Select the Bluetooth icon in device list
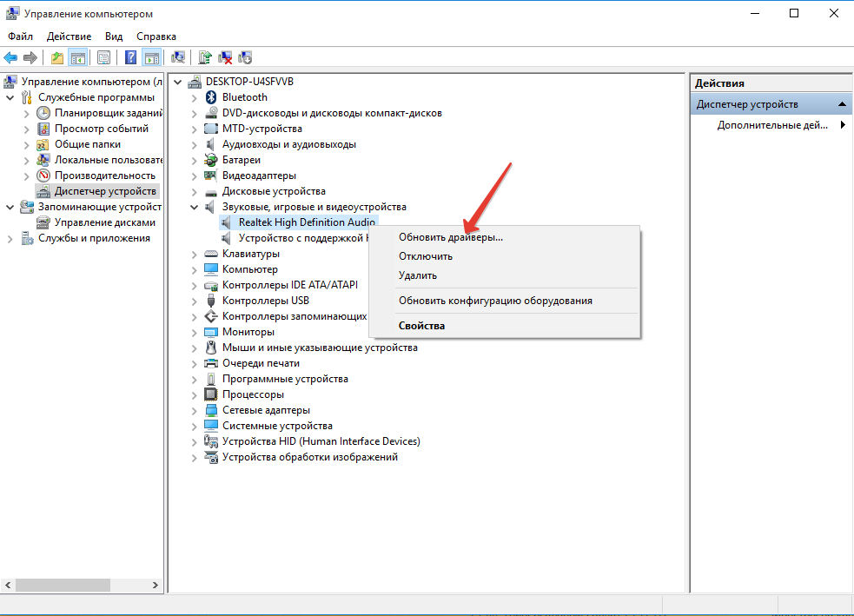Viewport: 854px width, 616px height. 211,97
